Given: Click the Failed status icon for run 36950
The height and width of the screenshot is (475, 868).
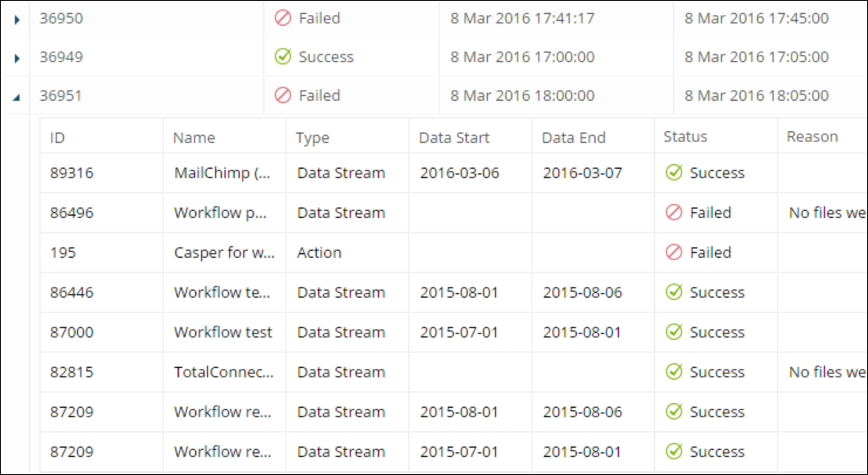Looking at the screenshot, I should [283, 18].
